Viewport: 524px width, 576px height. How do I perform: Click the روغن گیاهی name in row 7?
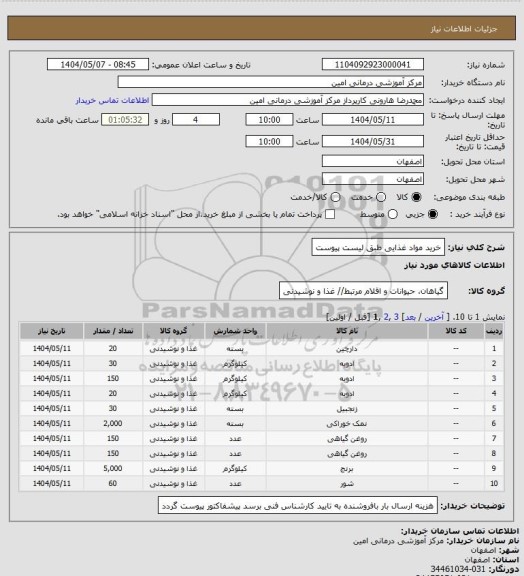pyautogui.click(x=347, y=439)
